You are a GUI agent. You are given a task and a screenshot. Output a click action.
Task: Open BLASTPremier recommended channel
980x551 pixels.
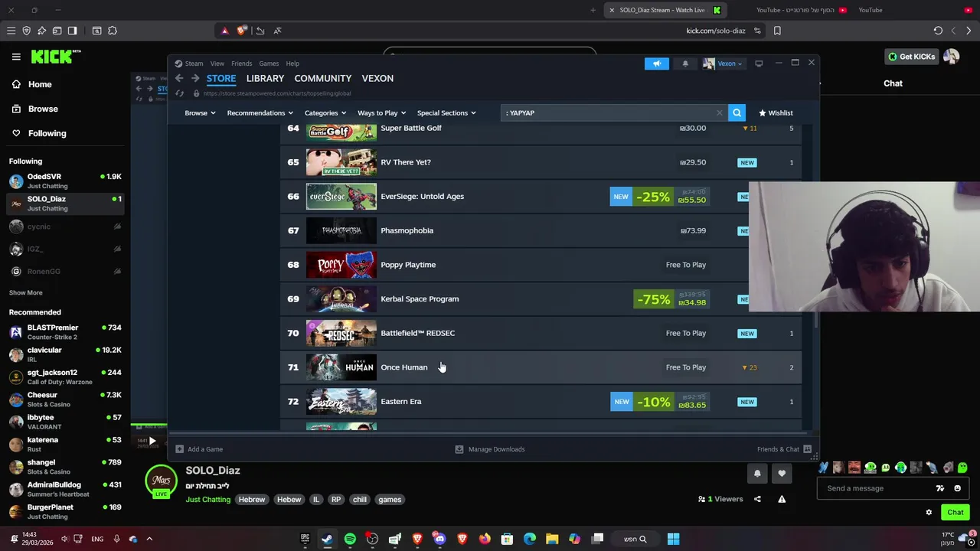click(x=65, y=332)
